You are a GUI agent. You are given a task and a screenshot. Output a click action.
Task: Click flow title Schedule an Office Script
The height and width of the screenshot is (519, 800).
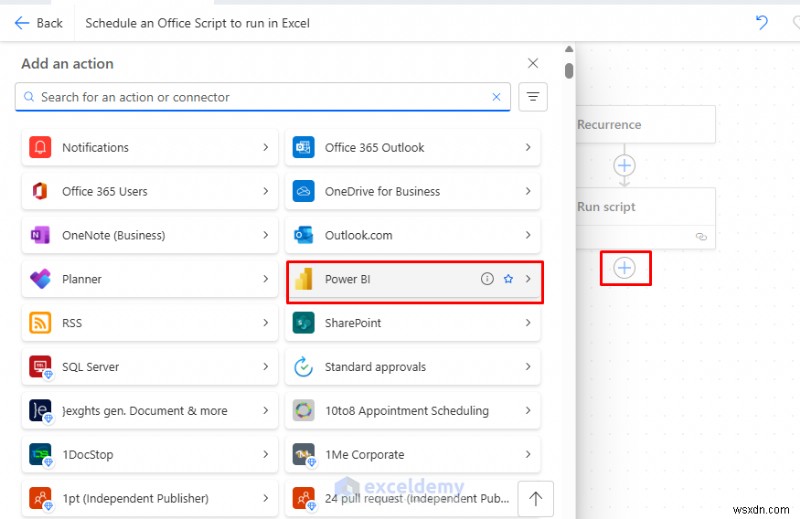[197, 23]
